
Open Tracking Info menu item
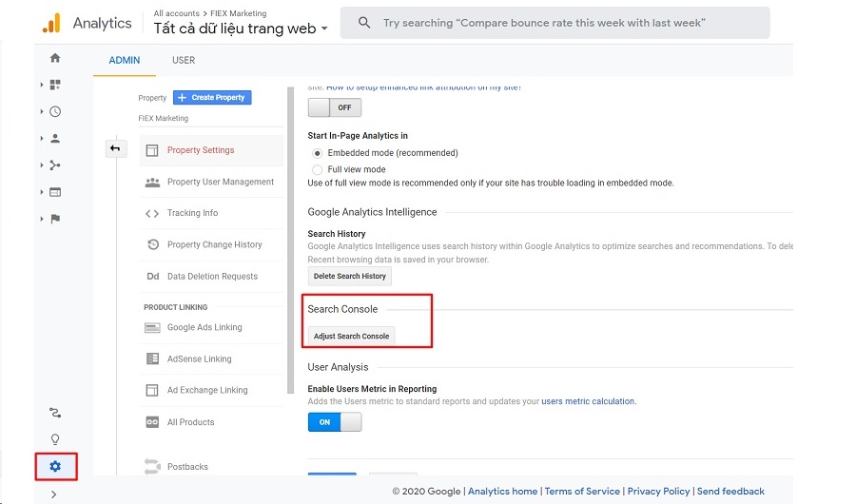[192, 213]
